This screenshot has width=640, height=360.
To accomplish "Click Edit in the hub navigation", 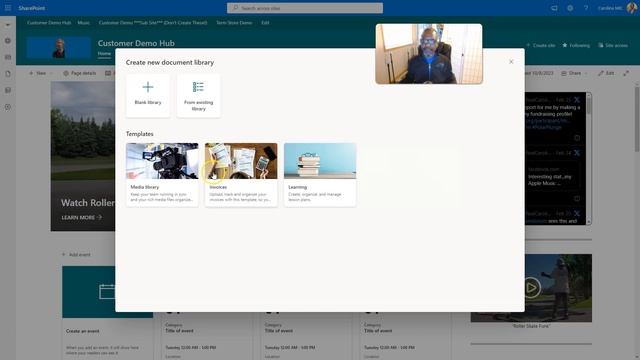I will 265,23.
